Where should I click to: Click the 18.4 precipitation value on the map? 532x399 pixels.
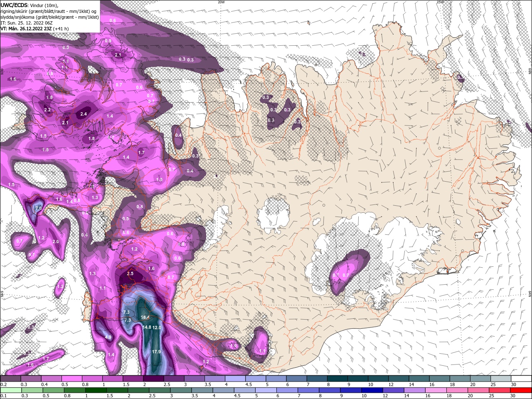point(145,317)
